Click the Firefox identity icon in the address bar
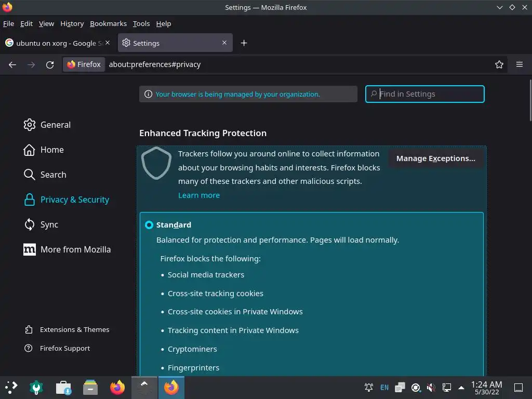Viewport: 532px width, 399px height. [x=84, y=64]
